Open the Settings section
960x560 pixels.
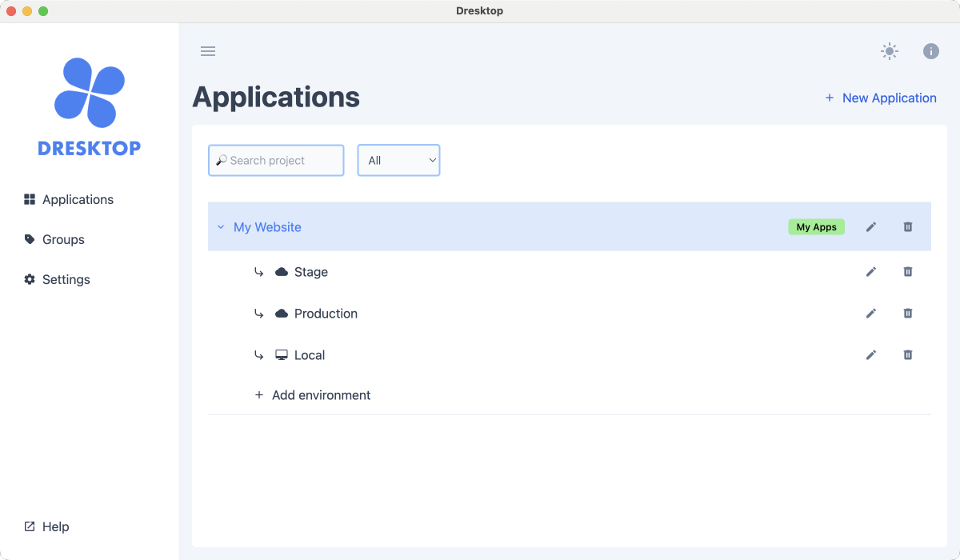click(x=66, y=279)
